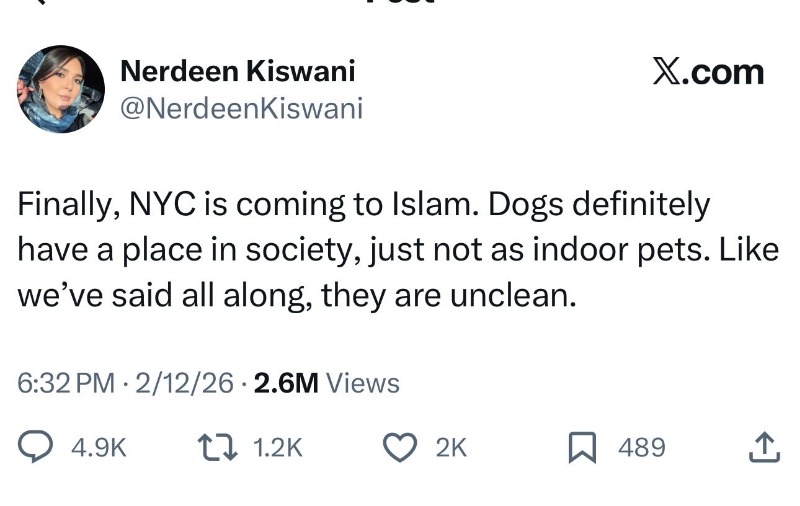Click the line ending 'they are unclean'
This screenshot has width=800, height=506.
298,294
